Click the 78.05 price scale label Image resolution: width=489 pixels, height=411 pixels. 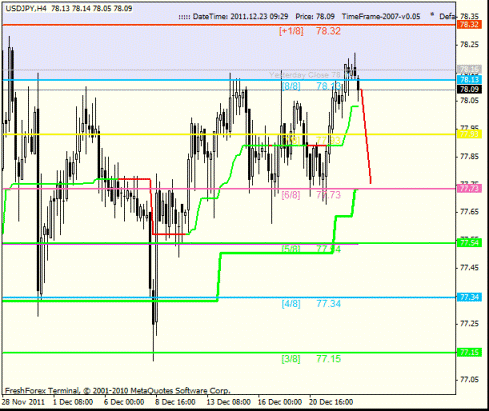[x=469, y=101]
